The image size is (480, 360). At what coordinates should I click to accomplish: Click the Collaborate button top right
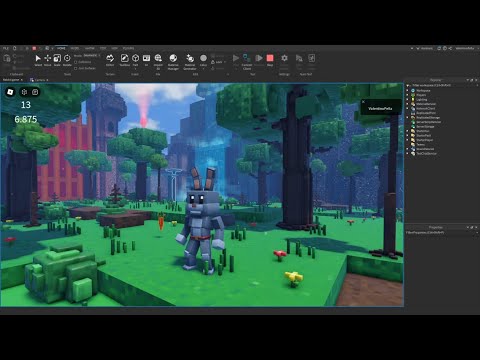(x=424, y=48)
